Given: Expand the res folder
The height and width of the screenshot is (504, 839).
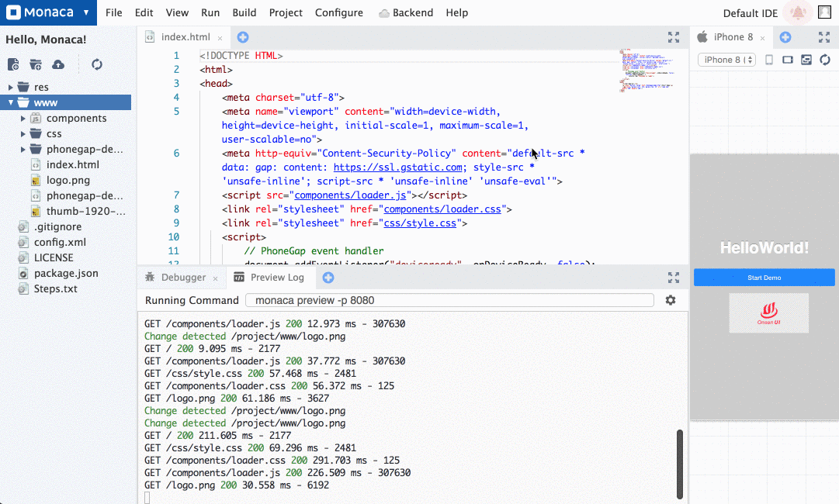Looking at the screenshot, I should point(10,87).
